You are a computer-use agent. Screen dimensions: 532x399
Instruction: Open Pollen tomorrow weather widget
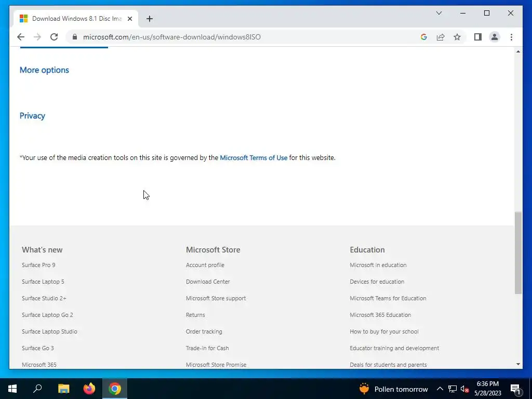click(x=394, y=389)
